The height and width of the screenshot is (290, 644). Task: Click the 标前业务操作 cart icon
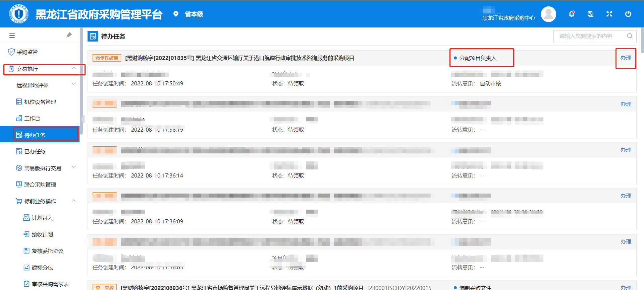(19, 201)
